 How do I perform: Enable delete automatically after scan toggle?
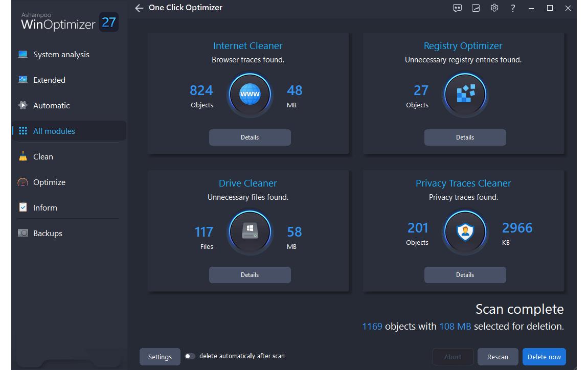[190, 356]
